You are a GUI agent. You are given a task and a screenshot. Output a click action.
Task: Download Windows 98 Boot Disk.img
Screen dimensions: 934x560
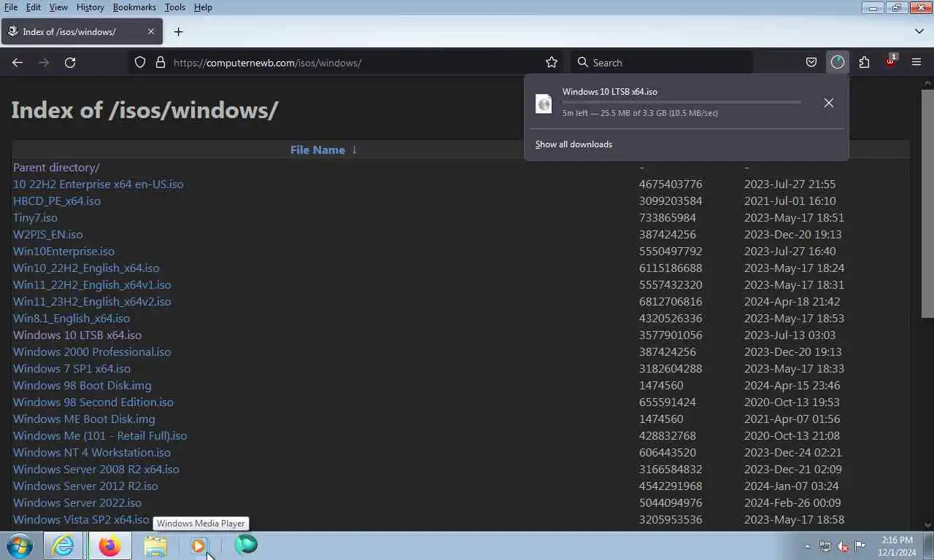coord(82,385)
